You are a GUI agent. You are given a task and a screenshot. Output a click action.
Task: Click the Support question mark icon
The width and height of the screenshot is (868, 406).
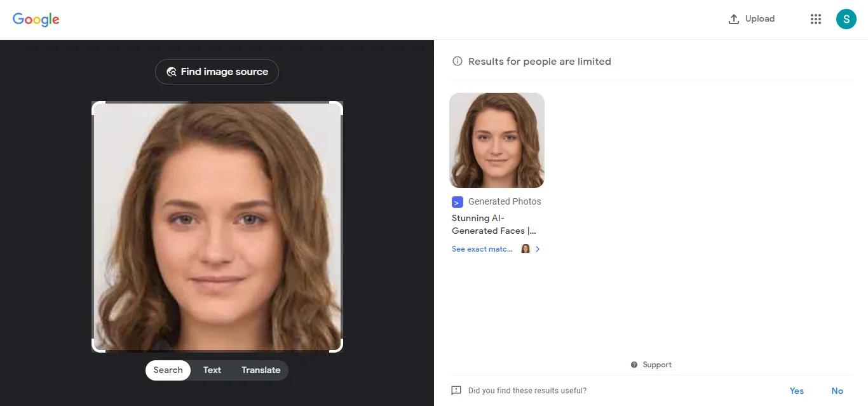pos(634,364)
